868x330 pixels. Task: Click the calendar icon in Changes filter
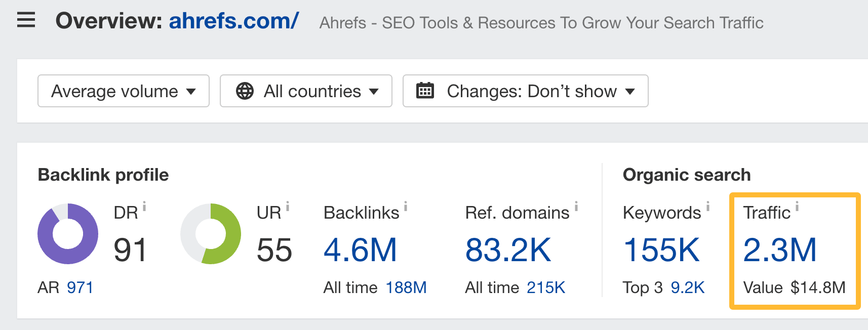pyautogui.click(x=425, y=91)
